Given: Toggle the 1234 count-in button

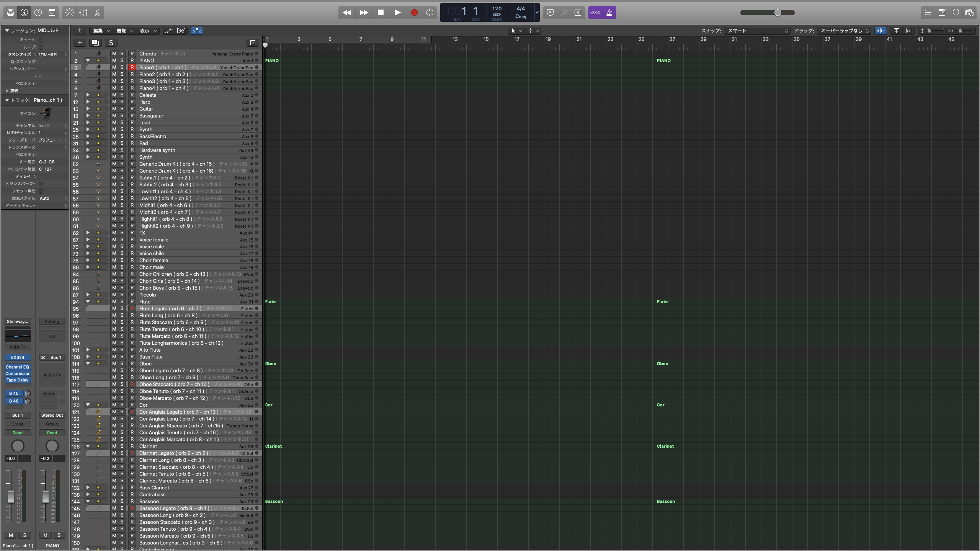Looking at the screenshot, I should (595, 13).
